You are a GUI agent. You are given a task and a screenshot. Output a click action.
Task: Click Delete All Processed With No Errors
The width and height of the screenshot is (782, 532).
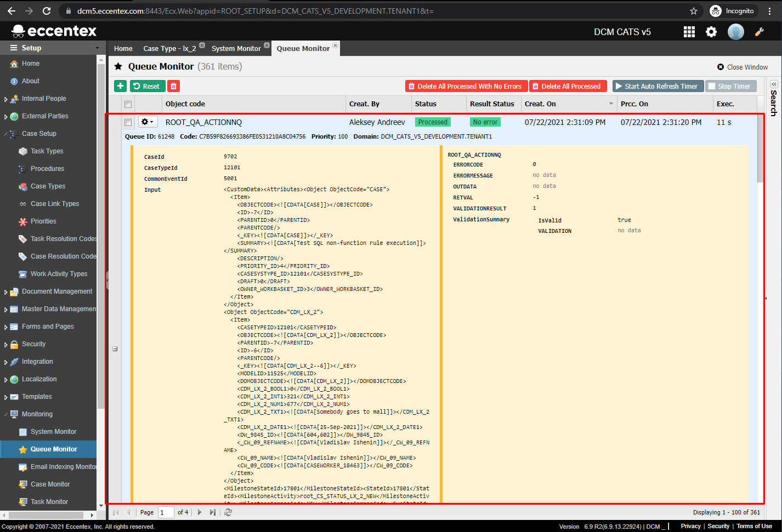(466, 86)
